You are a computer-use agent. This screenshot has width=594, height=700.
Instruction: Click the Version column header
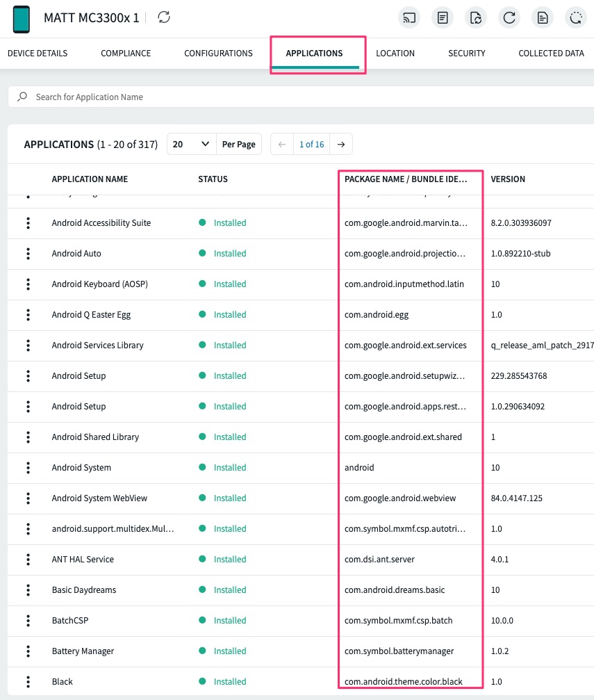click(x=508, y=179)
